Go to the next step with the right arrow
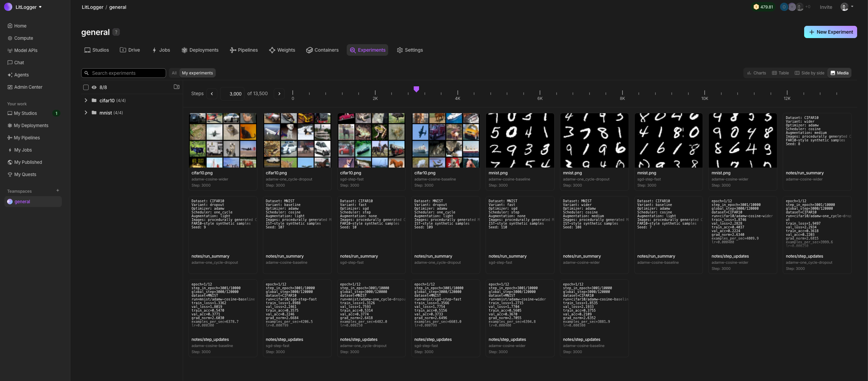This screenshot has height=381, width=868. click(279, 94)
